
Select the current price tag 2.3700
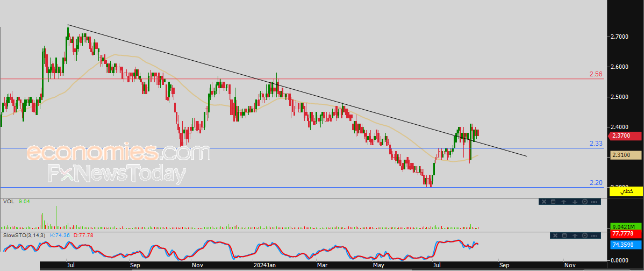(x=624, y=136)
